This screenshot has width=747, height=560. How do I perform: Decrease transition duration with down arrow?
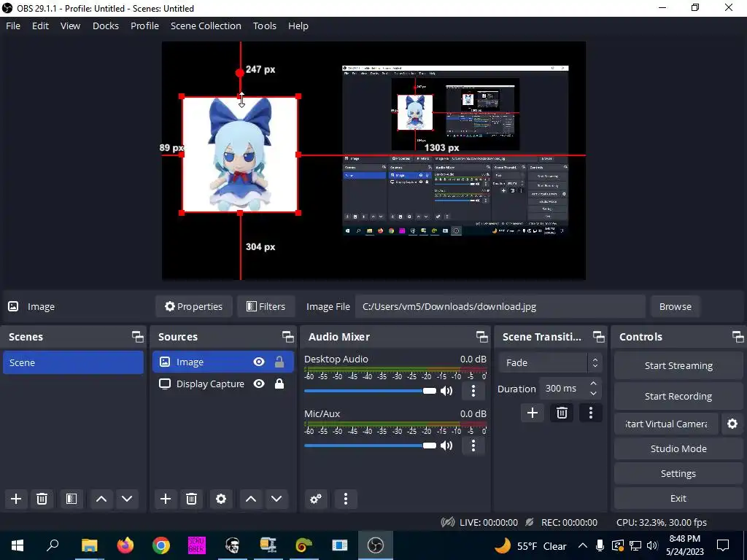[x=593, y=394]
